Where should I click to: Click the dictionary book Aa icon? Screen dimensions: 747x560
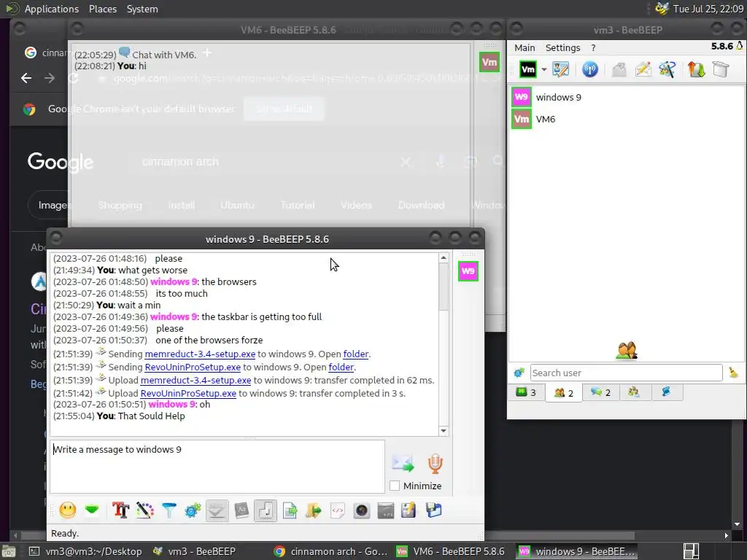pos(241,510)
